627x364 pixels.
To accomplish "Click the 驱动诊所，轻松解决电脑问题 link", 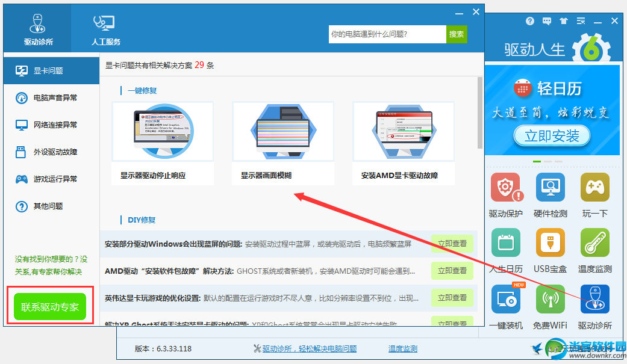I will (x=310, y=349).
